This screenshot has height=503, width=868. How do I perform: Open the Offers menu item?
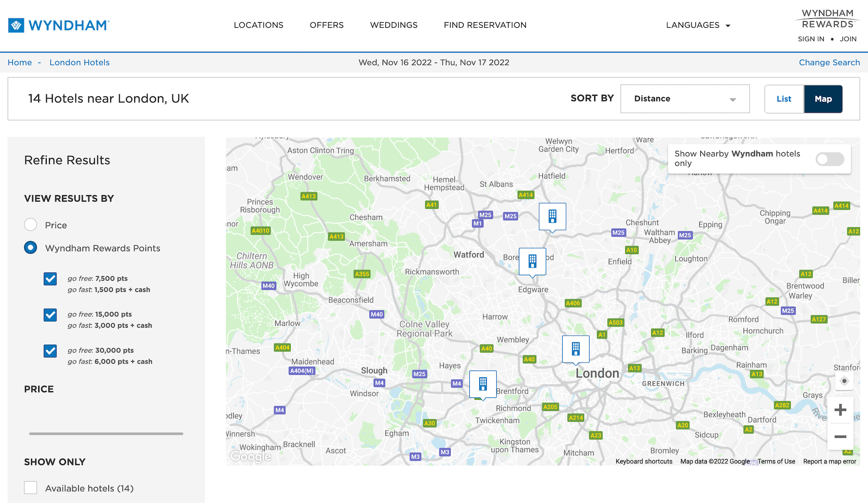coord(327,25)
